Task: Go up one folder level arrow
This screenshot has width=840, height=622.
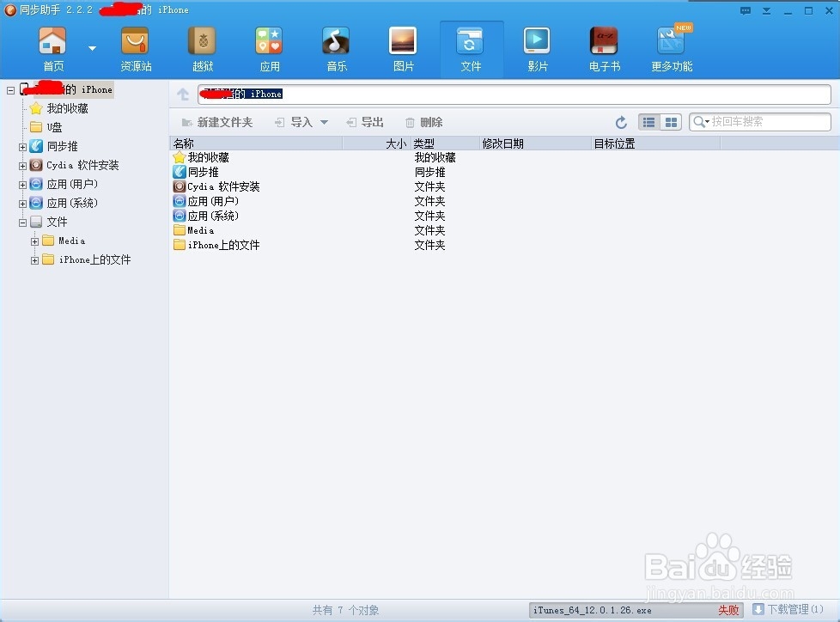Action: 183,95
